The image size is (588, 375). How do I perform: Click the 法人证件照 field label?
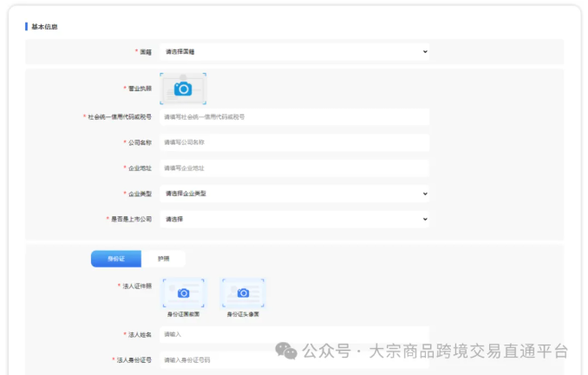[136, 286]
